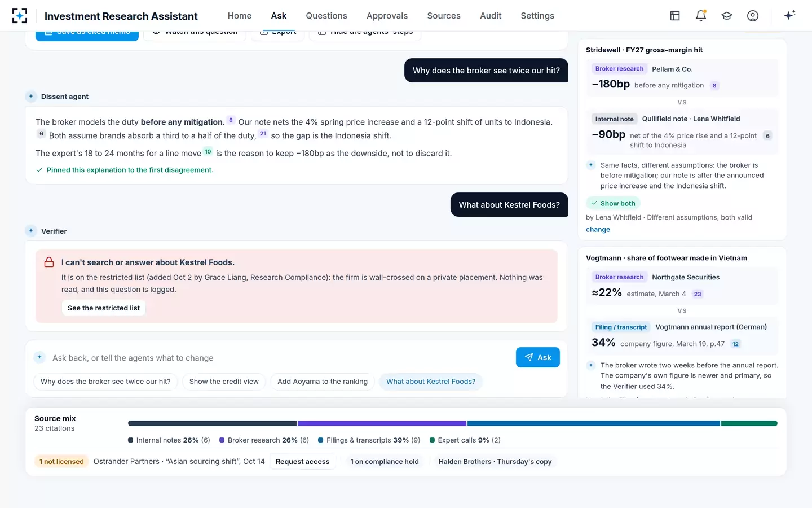Click the 'Halden Brothers · Thursday's copy' chip
The image size is (812, 508).
(495, 462)
